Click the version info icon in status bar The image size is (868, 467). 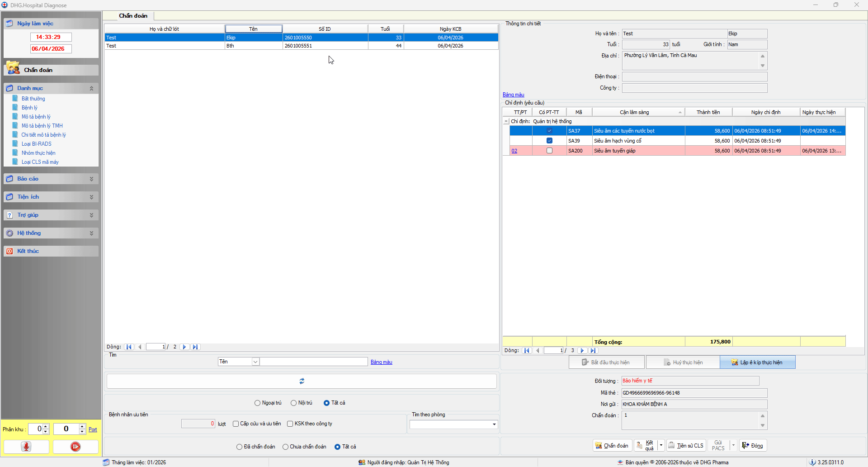[812, 462]
